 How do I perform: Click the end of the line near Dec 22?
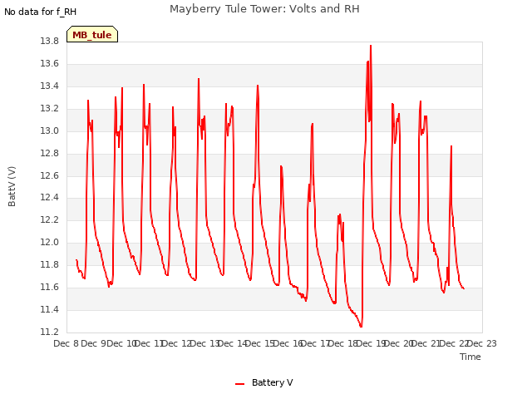tap(464, 288)
